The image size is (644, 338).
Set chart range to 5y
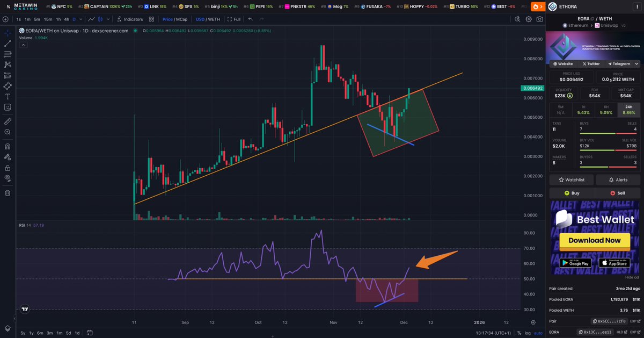[x=23, y=333]
